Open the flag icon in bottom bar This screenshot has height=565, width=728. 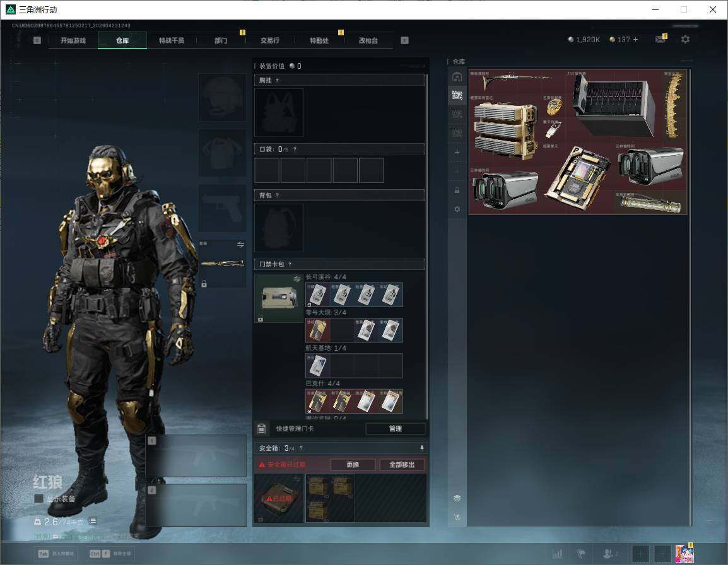[581, 554]
